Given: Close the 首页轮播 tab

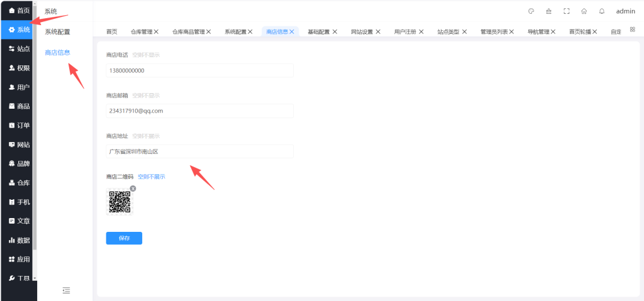Looking at the screenshot, I should point(594,31).
